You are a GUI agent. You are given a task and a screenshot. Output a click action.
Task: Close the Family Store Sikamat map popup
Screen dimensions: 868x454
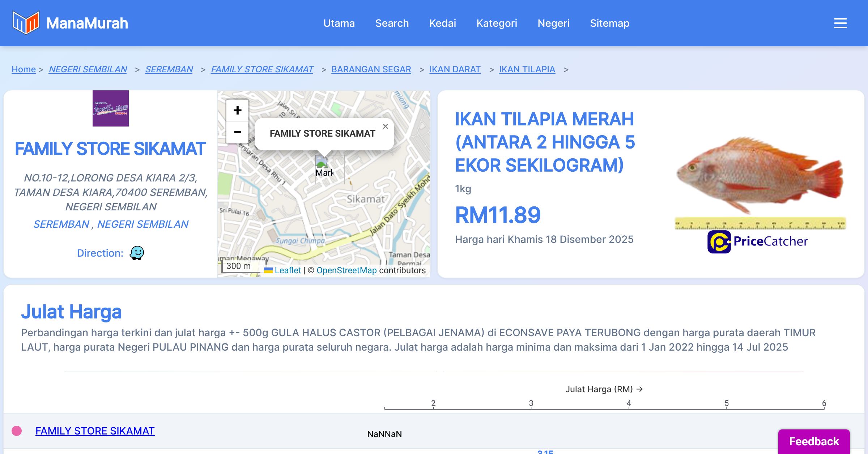(x=385, y=127)
